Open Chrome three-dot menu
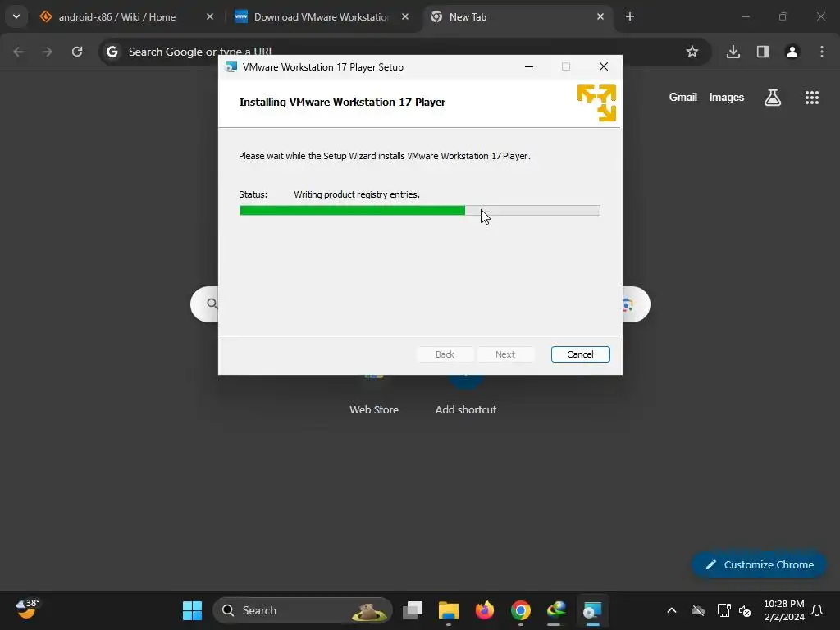Viewport: 840px width, 630px height. (x=822, y=52)
